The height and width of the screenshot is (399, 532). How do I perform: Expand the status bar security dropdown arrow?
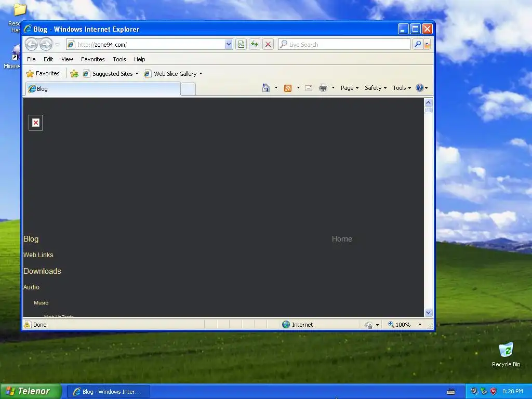[377, 325]
